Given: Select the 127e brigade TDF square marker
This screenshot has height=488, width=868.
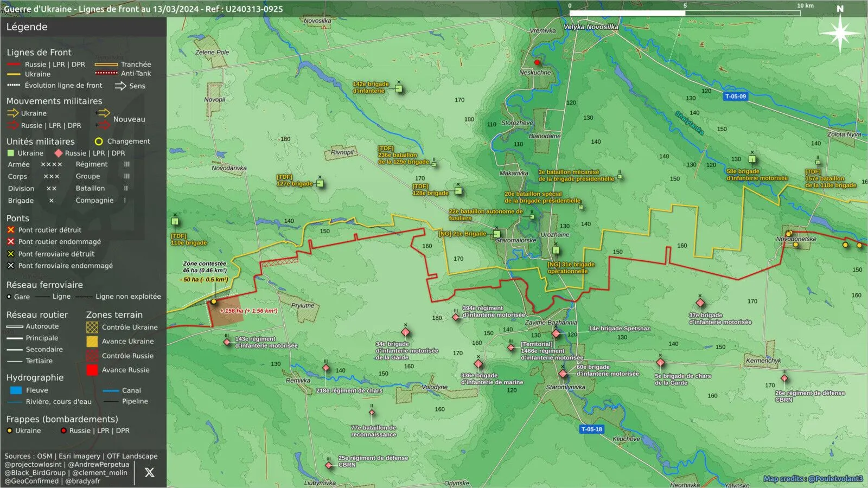Looking at the screenshot, I should click(320, 183).
